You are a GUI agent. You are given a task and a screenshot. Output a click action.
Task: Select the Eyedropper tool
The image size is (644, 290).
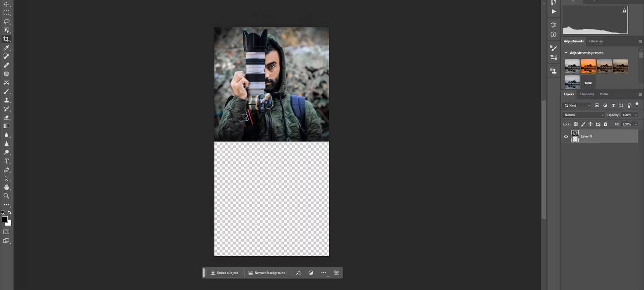pos(6,48)
